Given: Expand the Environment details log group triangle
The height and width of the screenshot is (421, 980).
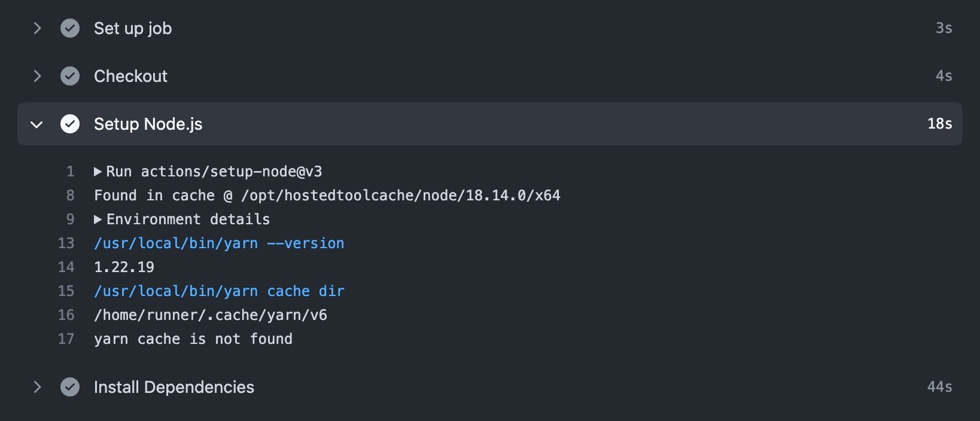Looking at the screenshot, I should tap(98, 219).
